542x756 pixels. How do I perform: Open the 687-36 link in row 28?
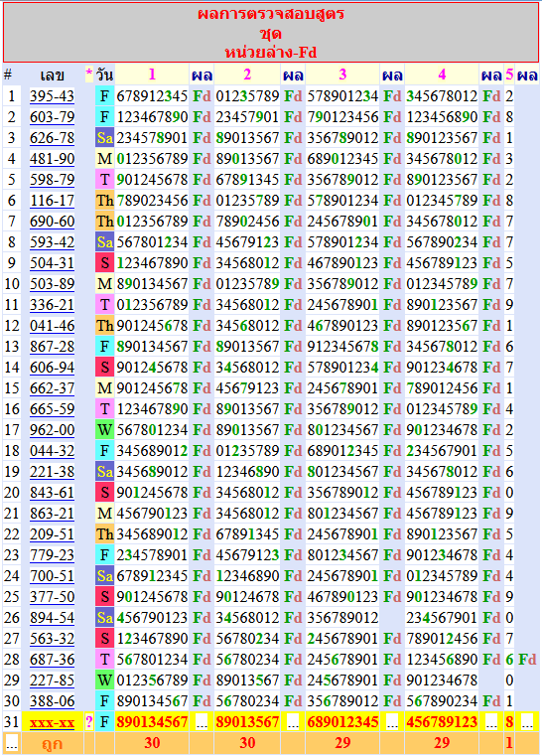coord(52,659)
